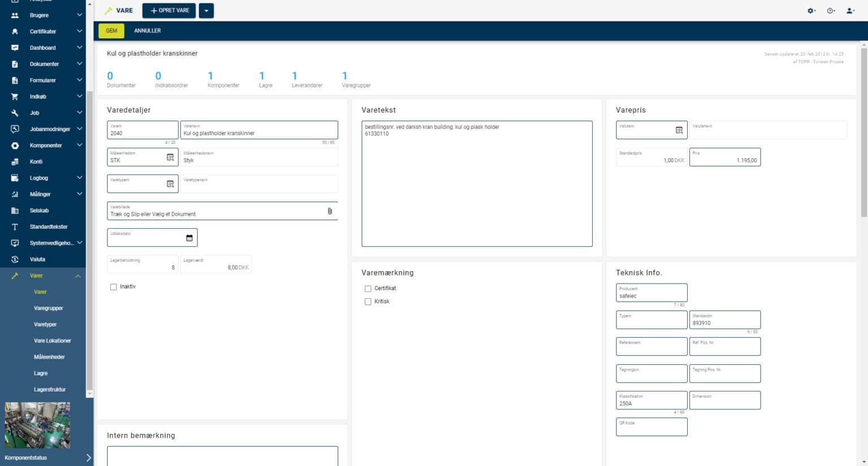This screenshot has width=868, height=466.
Task: Click the main page vertical scrollbar
Action: pos(863,133)
